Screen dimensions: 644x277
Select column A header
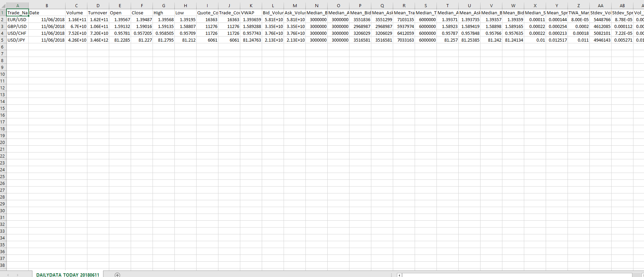point(17,6)
